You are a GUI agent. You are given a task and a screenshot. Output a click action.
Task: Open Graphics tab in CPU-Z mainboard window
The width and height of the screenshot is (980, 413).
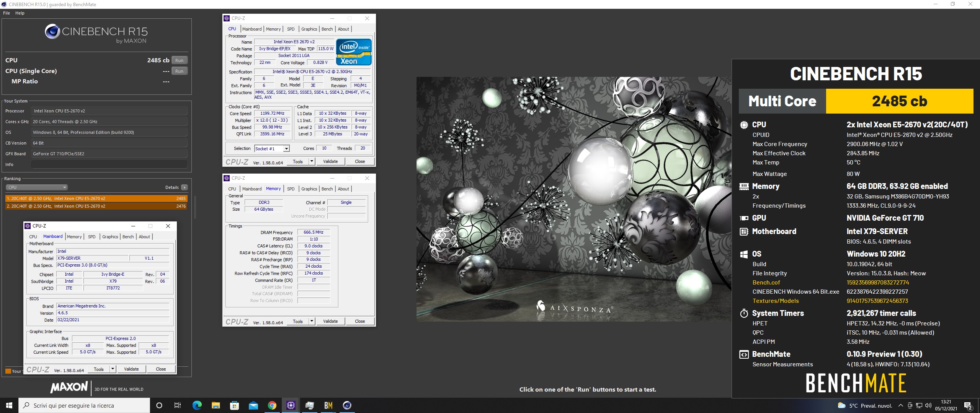click(110, 237)
